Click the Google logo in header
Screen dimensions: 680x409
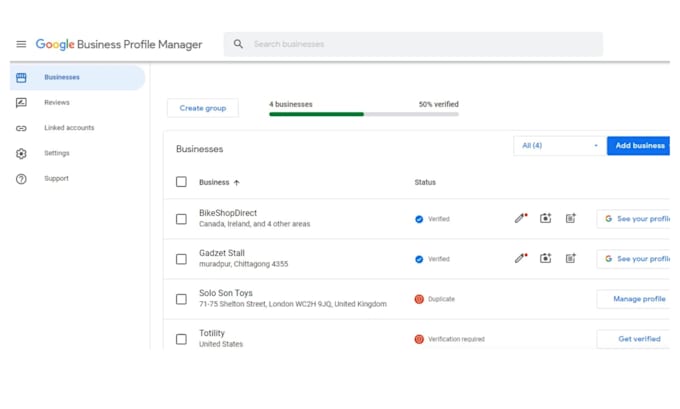55,44
